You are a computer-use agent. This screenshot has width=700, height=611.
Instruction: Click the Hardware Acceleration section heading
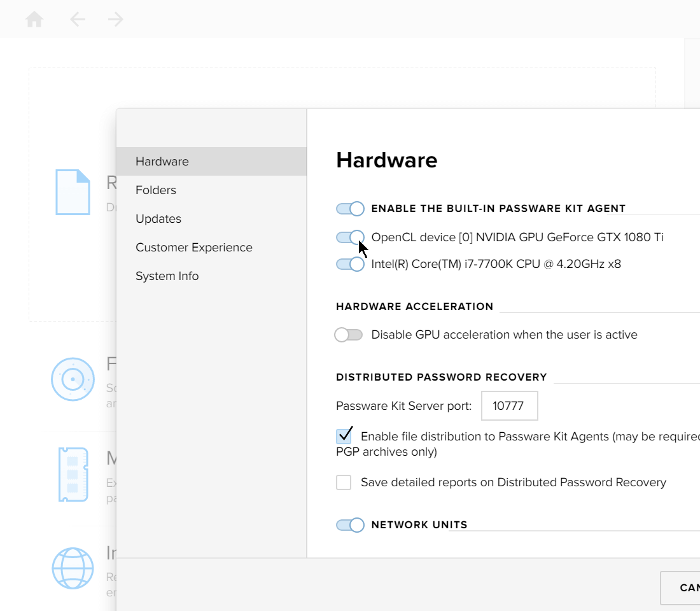pyautogui.click(x=415, y=306)
